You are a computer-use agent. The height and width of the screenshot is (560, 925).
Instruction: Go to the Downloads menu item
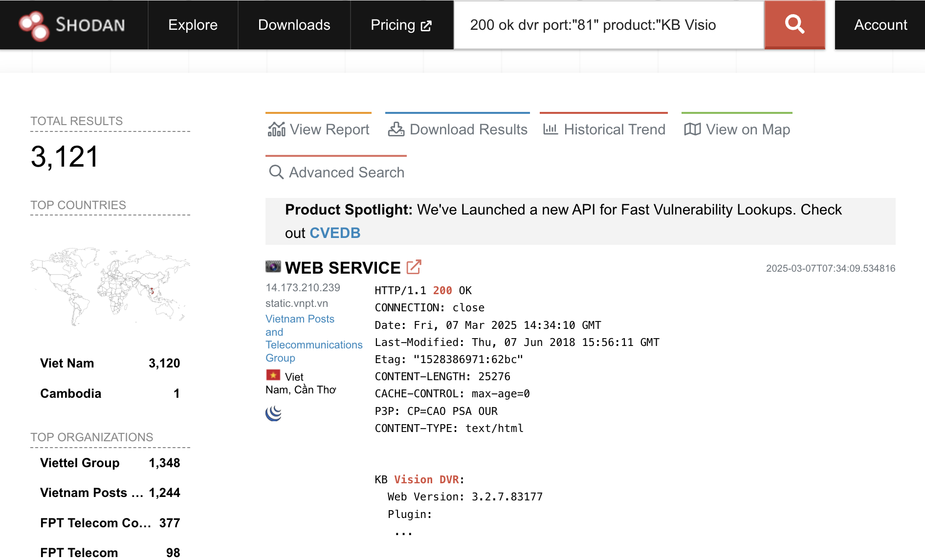click(x=294, y=25)
